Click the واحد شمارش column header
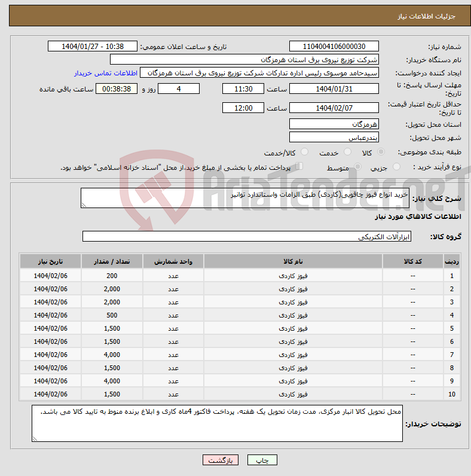The width and height of the screenshot is (471, 476). 173,261
